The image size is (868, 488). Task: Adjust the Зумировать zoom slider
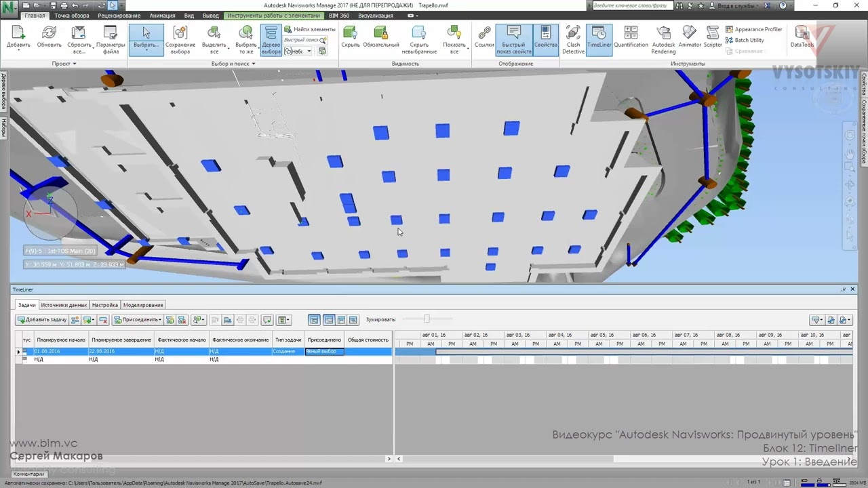tap(427, 319)
